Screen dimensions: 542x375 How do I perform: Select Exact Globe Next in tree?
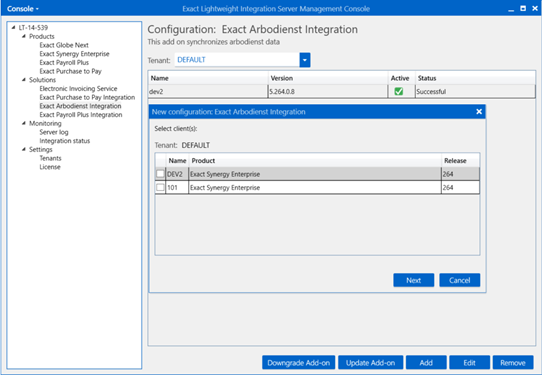(x=64, y=45)
